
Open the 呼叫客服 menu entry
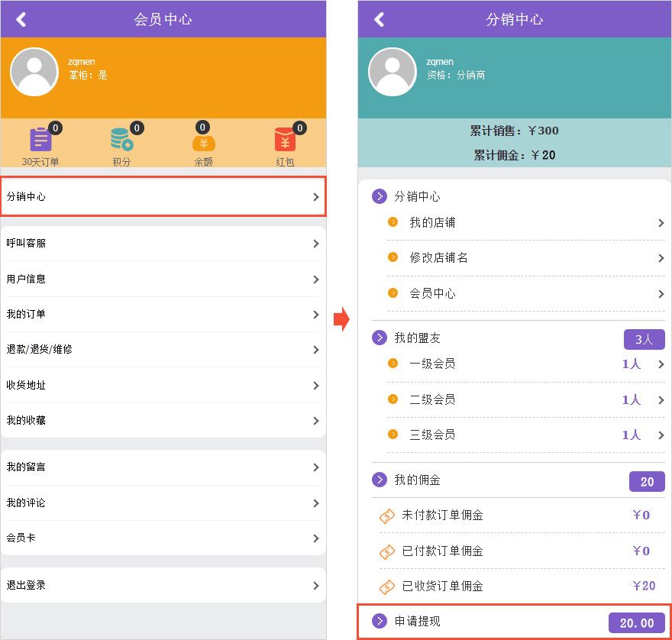(x=163, y=244)
